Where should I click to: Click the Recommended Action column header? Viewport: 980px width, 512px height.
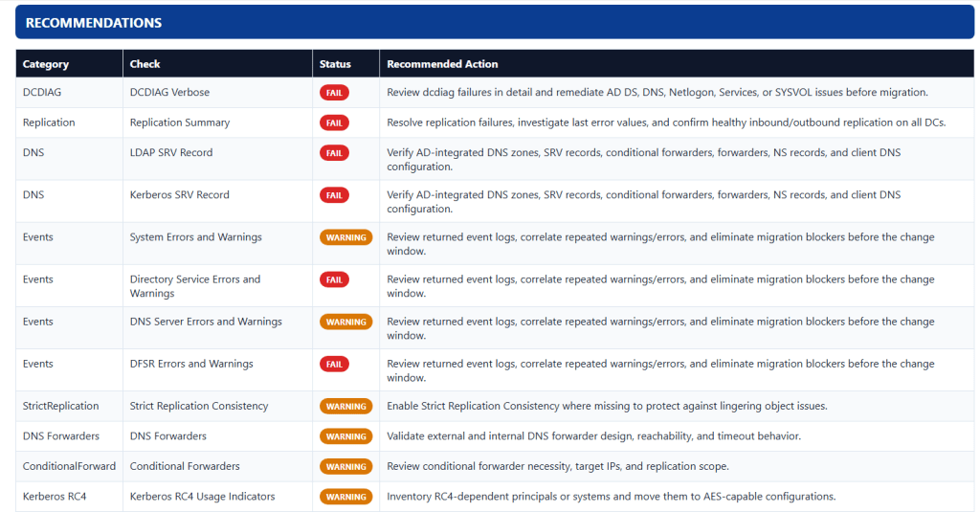click(442, 64)
